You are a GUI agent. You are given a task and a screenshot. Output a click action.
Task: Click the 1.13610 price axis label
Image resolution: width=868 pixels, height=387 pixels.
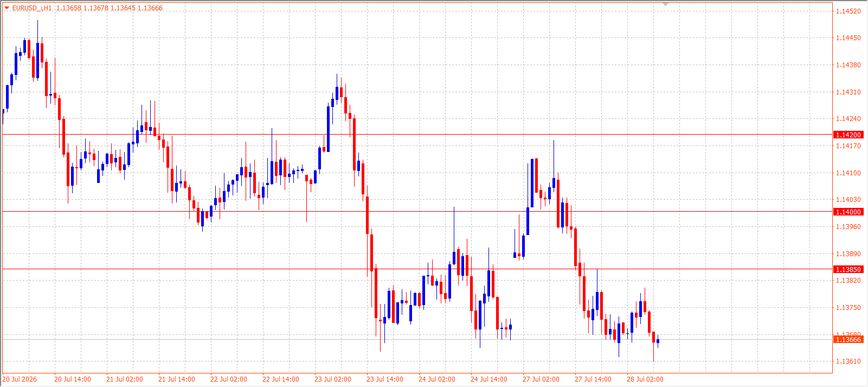tap(848, 361)
